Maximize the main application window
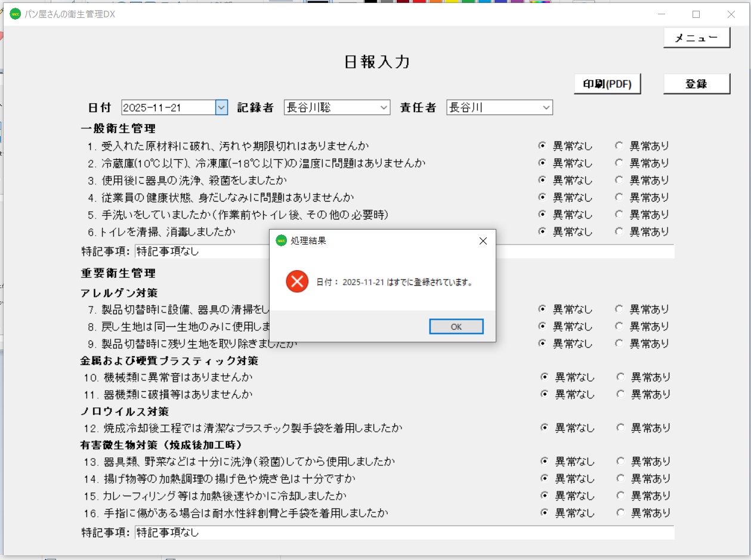This screenshot has height=560, width=751. tap(696, 14)
